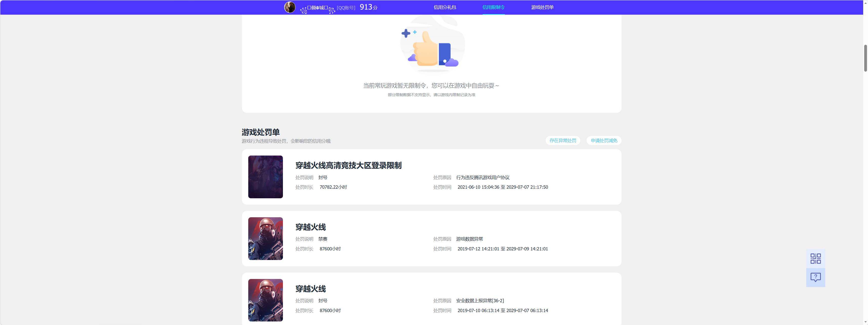Select title 穿越火线高清竞技大区登录限制

click(x=348, y=165)
